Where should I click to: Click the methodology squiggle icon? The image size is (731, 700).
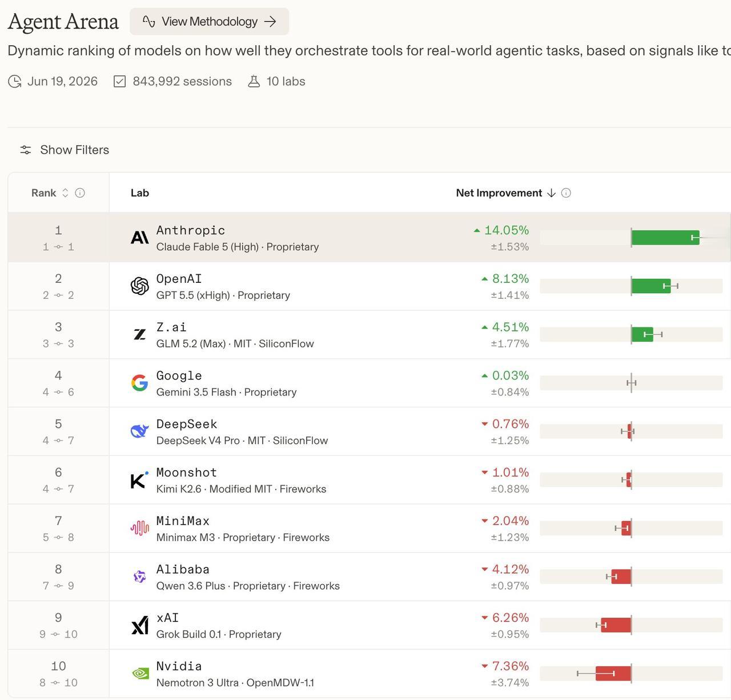click(x=149, y=22)
